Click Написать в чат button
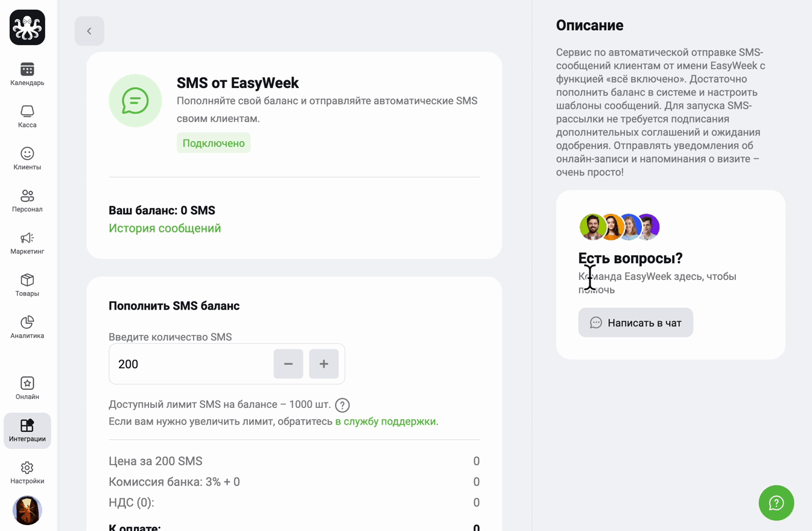This screenshot has width=812, height=531. [x=636, y=323]
